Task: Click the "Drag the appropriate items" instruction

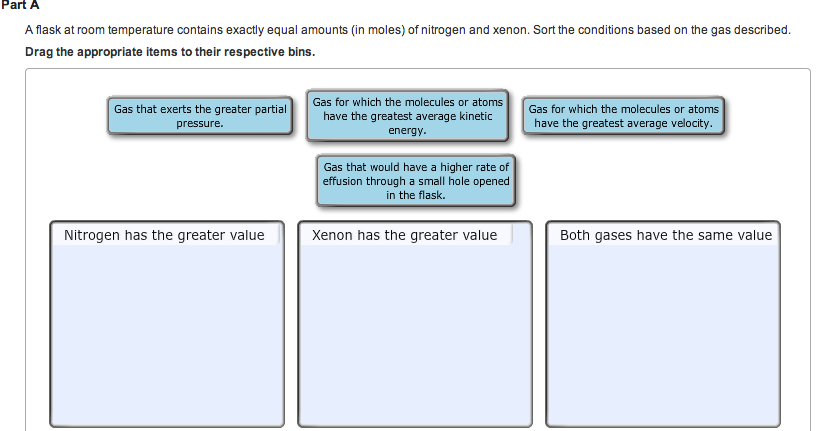Action: point(170,51)
